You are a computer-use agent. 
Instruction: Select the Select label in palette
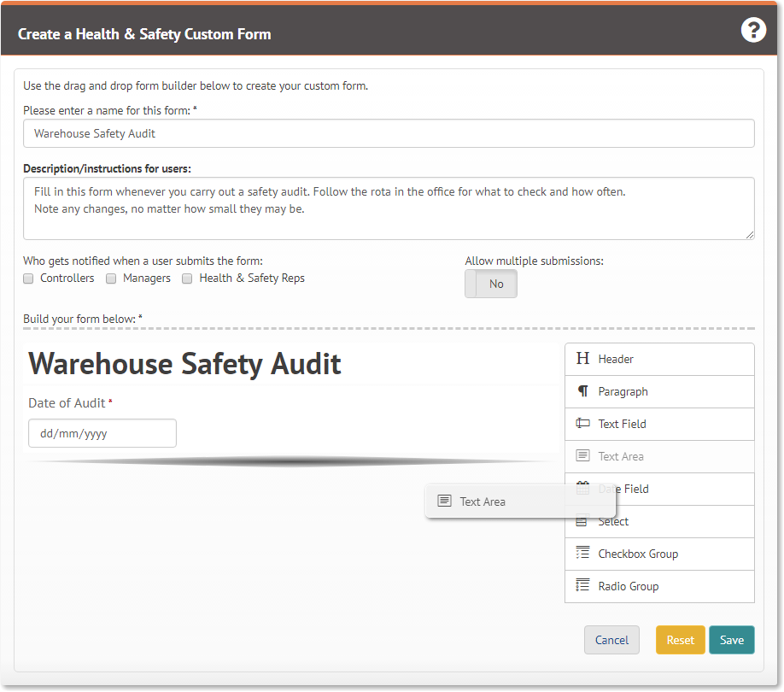tap(613, 521)
